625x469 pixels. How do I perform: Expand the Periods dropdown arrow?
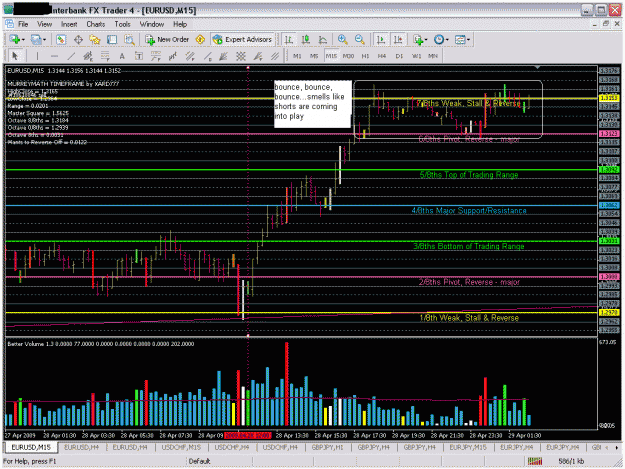[447, 39]
